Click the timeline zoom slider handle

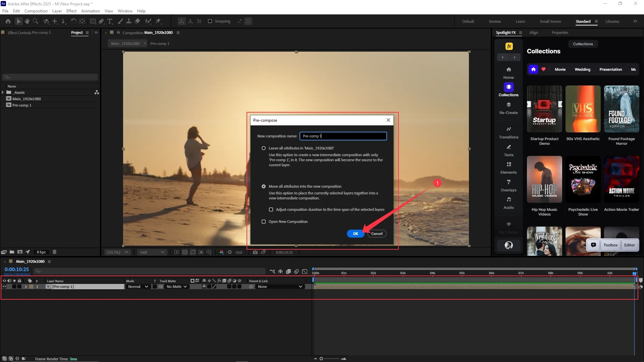[321, 359]
